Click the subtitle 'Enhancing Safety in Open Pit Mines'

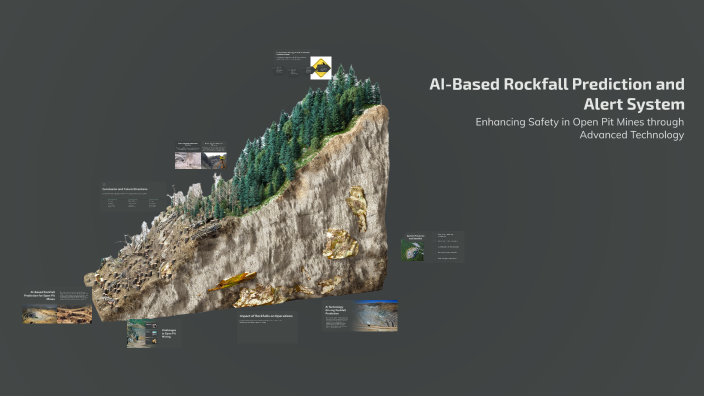tap(580, 128)
